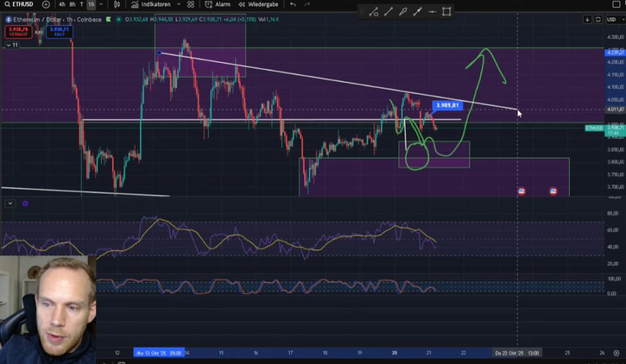Screen dimensions: 626x364
Task: Open the candlestick chart type selector
Action: coord(117,4)
